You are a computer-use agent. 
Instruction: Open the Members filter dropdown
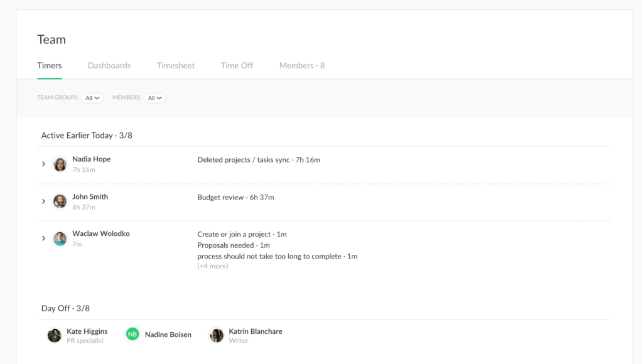(x=155, y=98)
